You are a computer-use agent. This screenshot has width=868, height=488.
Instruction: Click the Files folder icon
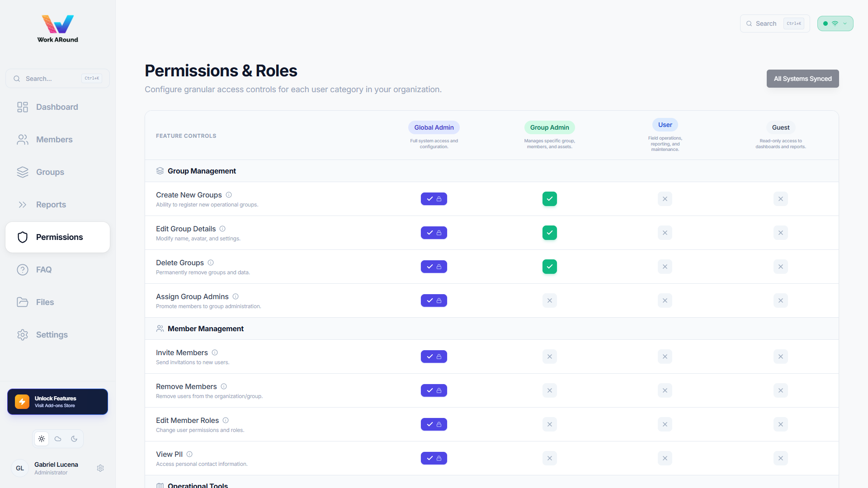[23, 302]
